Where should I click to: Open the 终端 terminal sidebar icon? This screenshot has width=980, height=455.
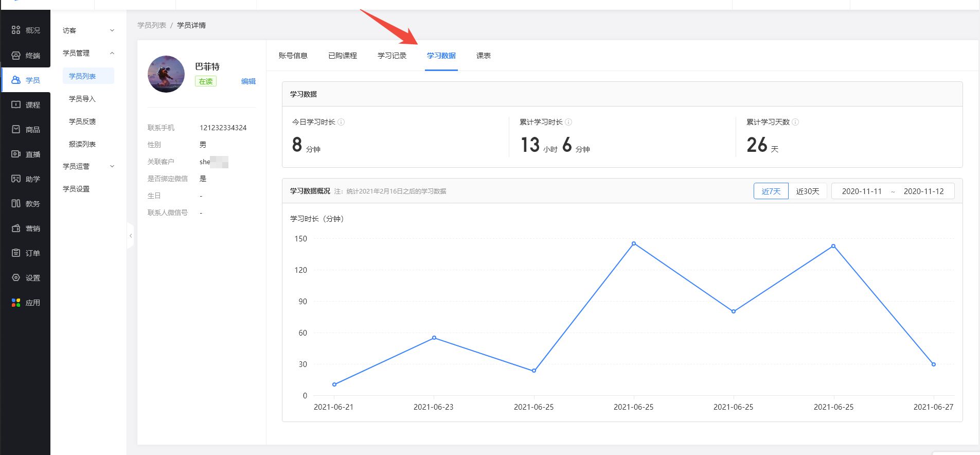(x=16, y=56)
